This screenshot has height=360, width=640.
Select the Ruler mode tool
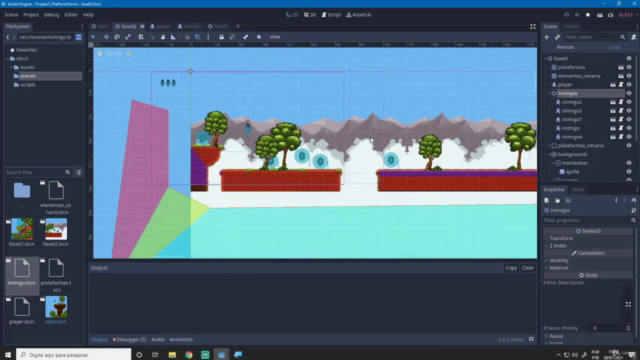point(173,37)
